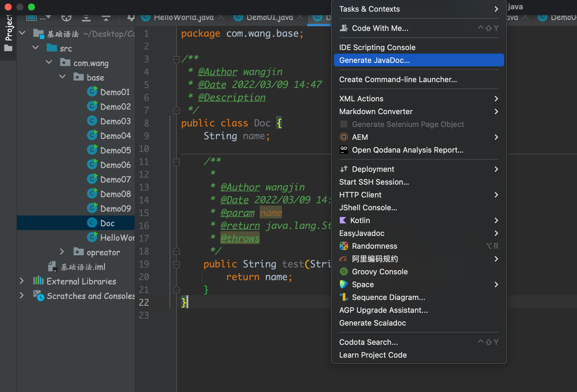Click the @Author tag link on line 4
This screenshot has height=392, width=577.
click(x=217, y=72)
